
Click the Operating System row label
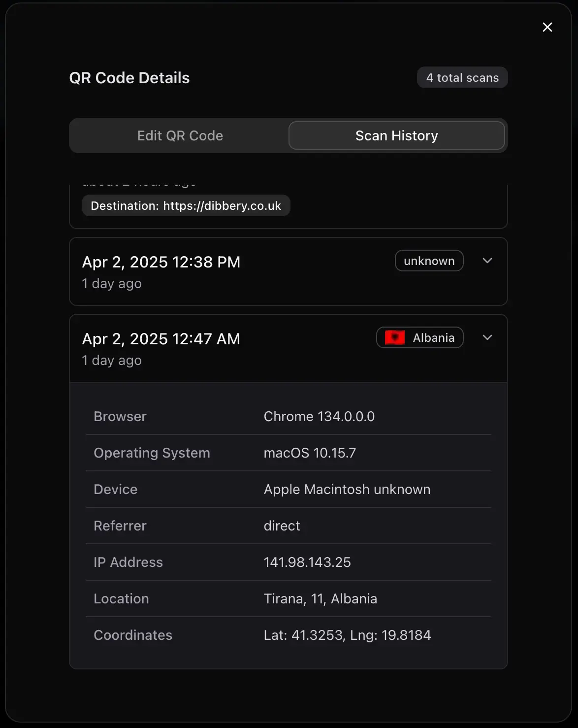point(152,453)
